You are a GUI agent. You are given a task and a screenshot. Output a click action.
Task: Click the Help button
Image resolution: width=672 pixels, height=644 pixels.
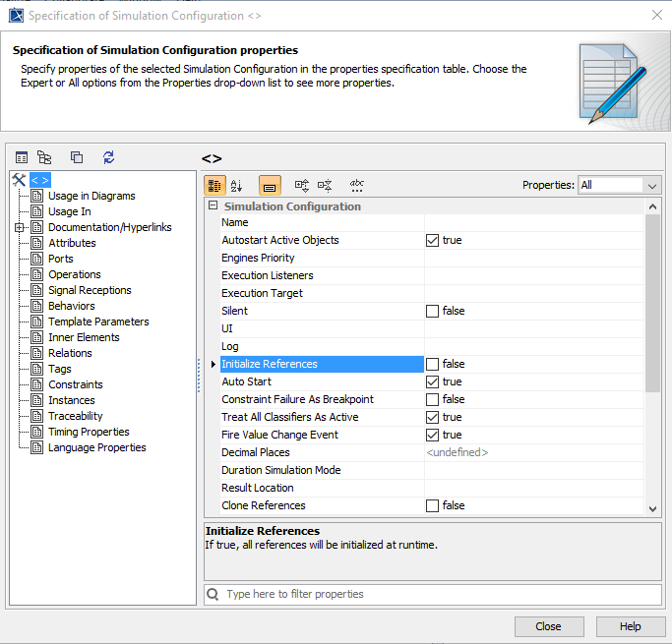[631, 626]
